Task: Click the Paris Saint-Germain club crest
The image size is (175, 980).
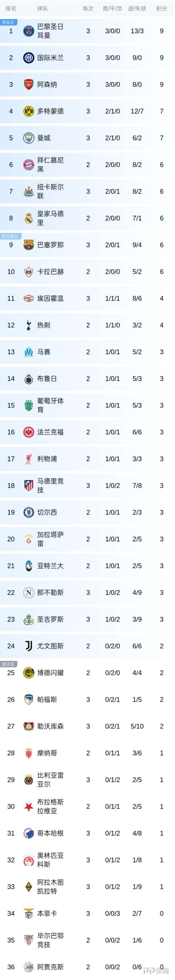Action: [28, 31]
